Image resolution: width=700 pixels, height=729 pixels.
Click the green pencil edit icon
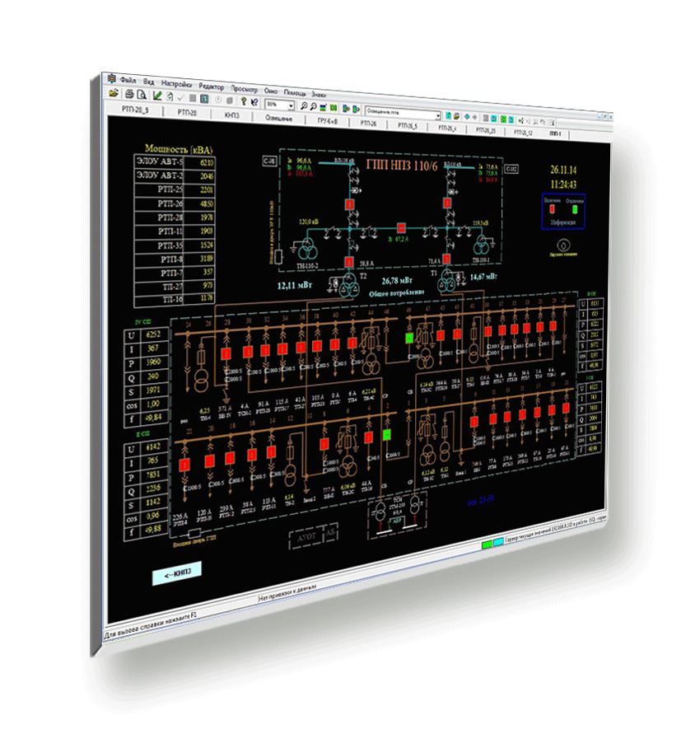[x=157, y=96]
